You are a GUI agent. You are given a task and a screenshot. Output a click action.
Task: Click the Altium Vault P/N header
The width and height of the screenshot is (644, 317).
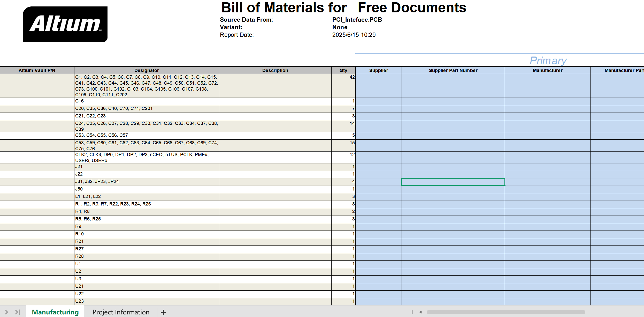point(37,70)
